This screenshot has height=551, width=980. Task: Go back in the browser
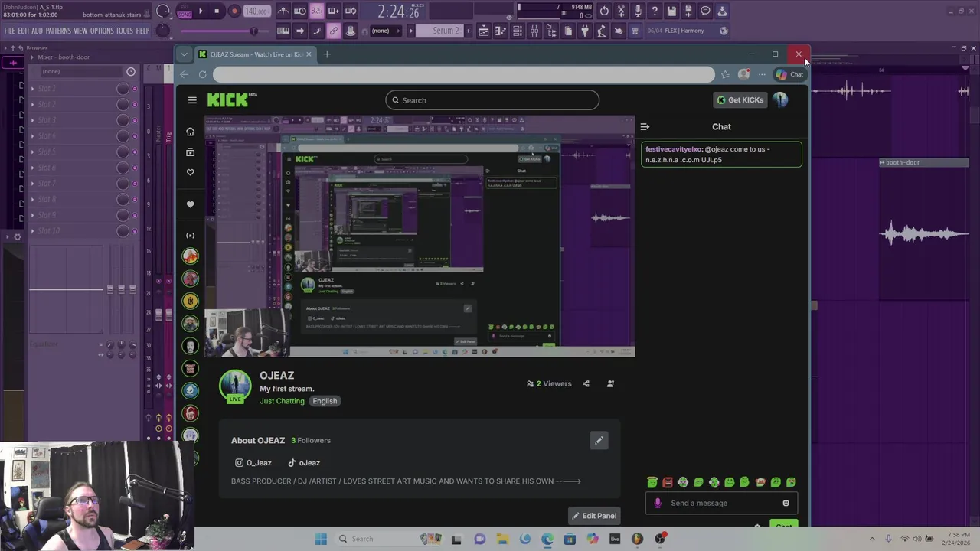pyautogui.click(x=185, y=74)
